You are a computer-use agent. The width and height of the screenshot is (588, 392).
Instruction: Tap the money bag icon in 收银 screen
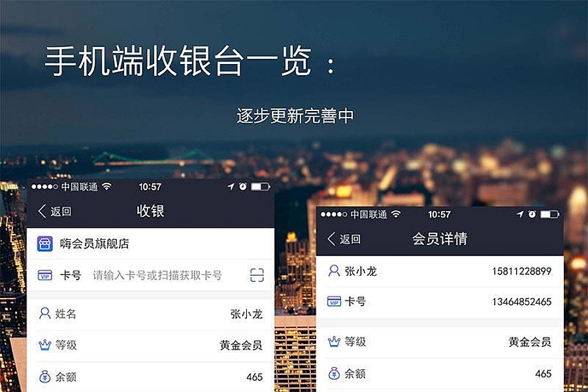pos(44,376)
